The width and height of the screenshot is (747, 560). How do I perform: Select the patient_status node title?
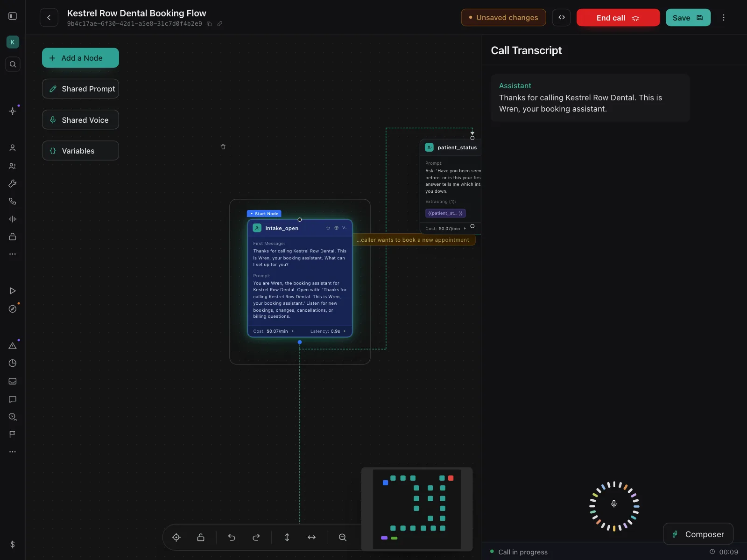457,147
